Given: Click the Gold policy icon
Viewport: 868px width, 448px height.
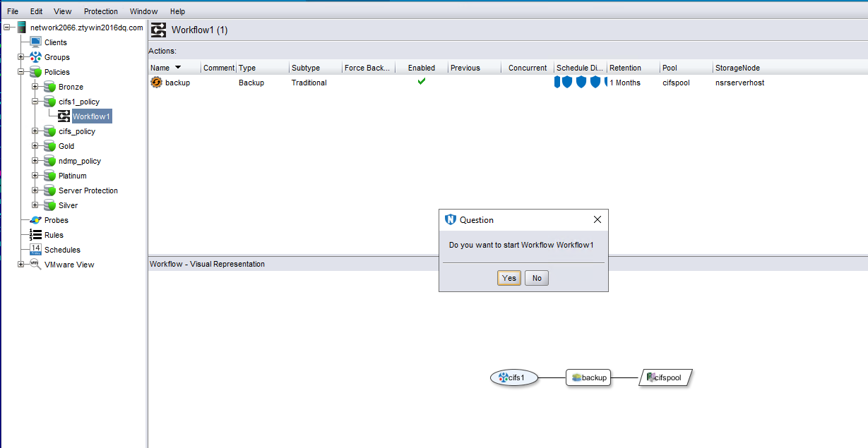Looking at the screenshot, I should click(x=49, y=146).
